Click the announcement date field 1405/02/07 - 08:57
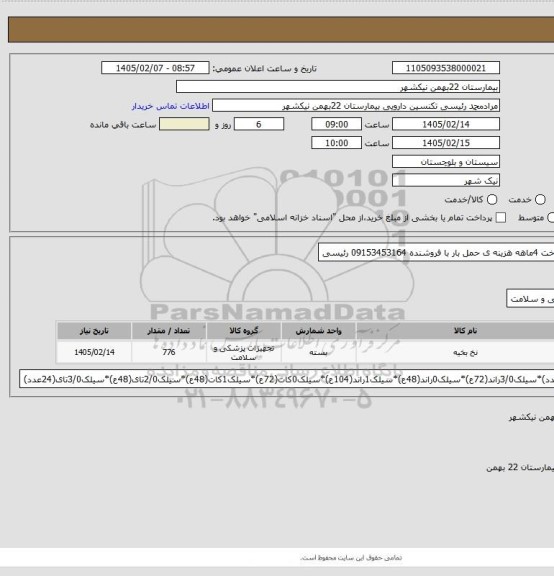 point(155,68)
